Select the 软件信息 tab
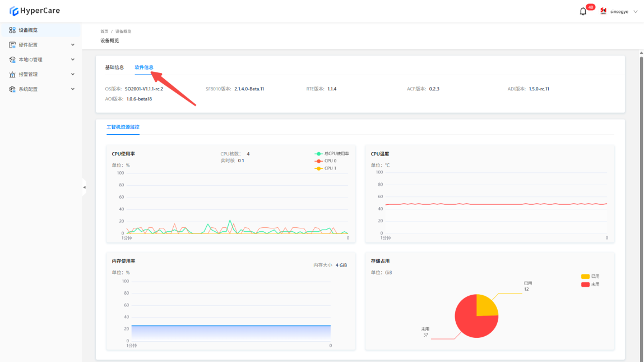Viewport: 644px width, 362px height. [143, 67]
